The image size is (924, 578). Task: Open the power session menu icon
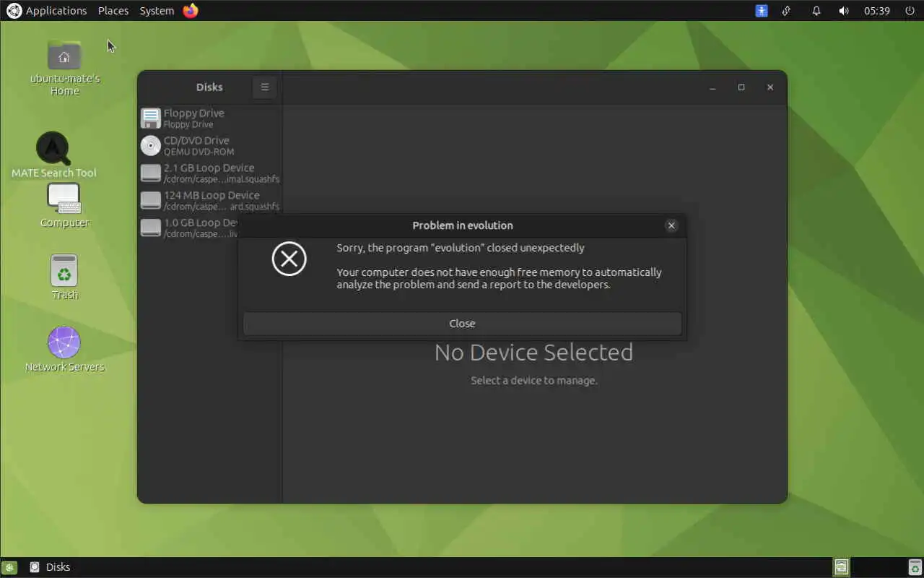point(910,11)
